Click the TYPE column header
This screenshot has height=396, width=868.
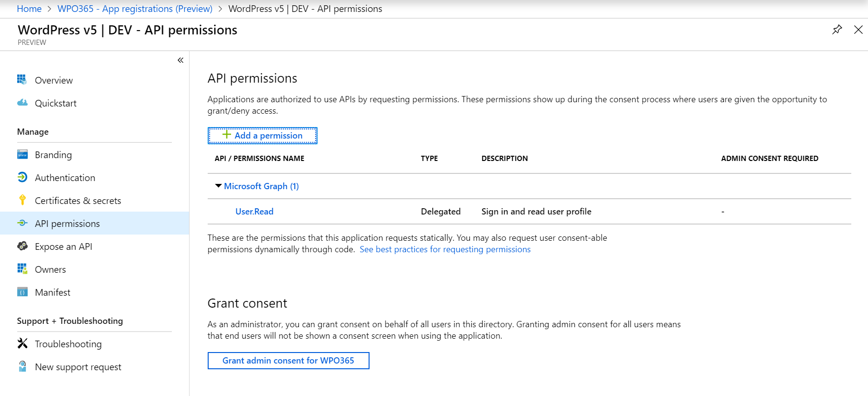[429, 159]
